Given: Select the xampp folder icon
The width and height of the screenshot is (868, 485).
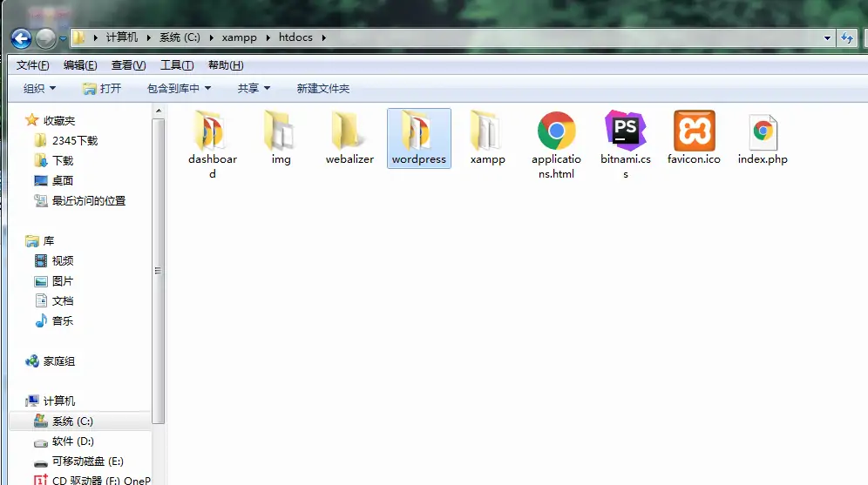Looking at the screenshot, I should click(485, 131).
